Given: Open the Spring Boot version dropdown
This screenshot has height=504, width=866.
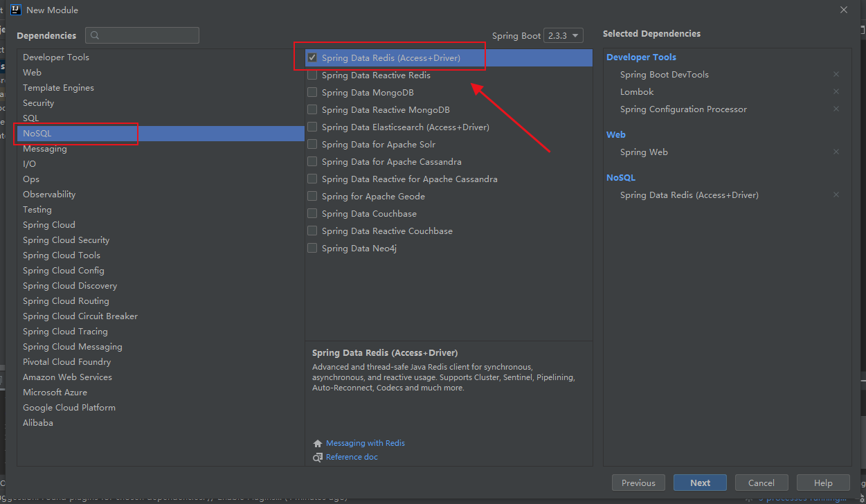Looking at the screenshot, I should 563,35.
